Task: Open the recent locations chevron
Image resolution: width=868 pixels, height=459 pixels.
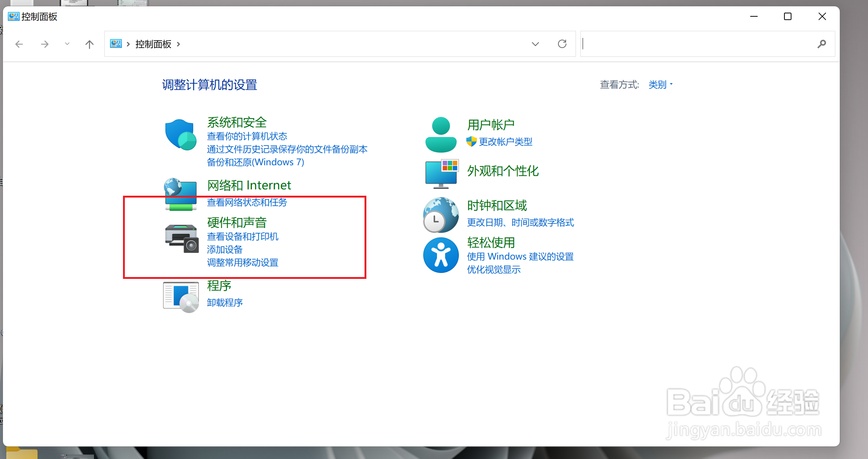Action: point(67,44)
